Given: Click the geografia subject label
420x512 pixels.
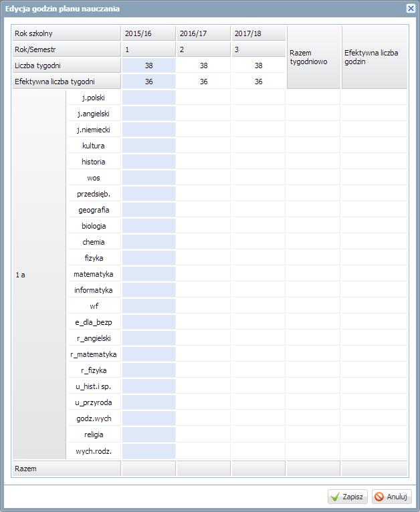Looking at the screenshot, I should point(94,210).
